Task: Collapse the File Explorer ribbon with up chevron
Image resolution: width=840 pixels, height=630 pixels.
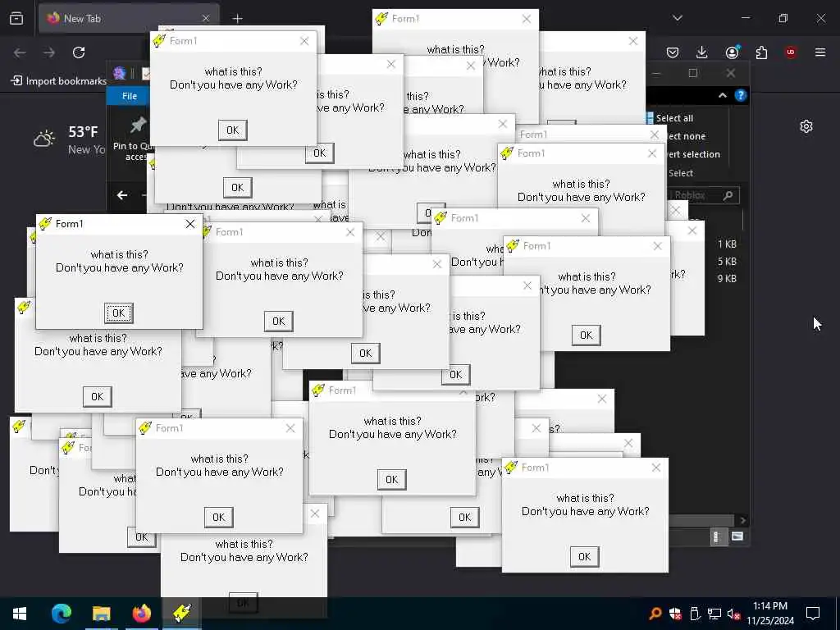Action: (x=722, y=95)
